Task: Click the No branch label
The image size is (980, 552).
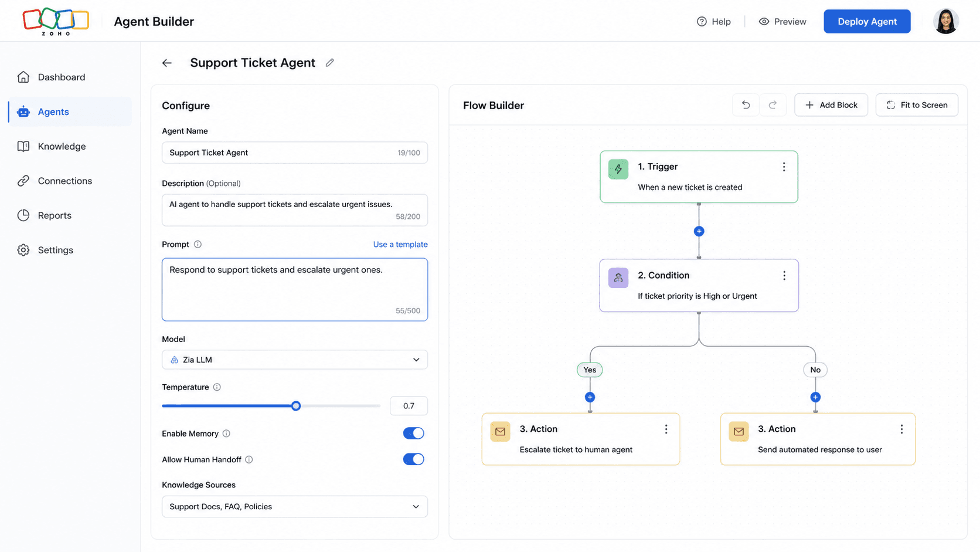Action: pyautogui.click(x=815, y=370)
